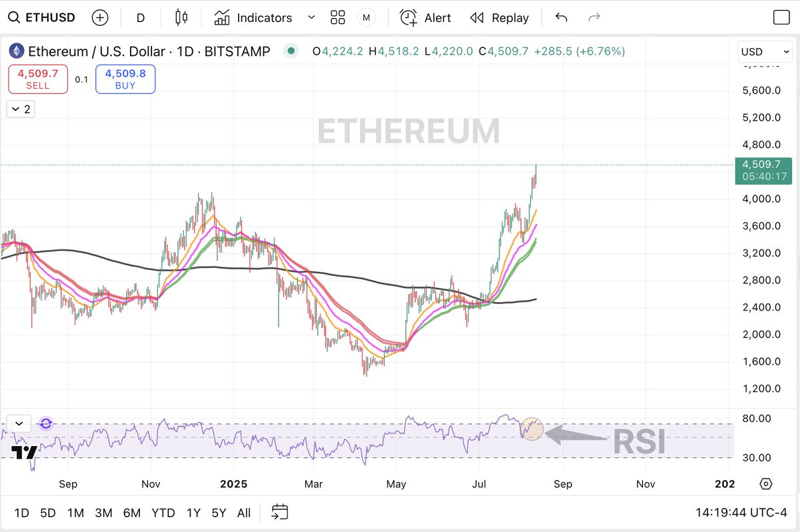Edit the 0.1 quantity value
The image size is (800, 532).
[x=81, y=79]
